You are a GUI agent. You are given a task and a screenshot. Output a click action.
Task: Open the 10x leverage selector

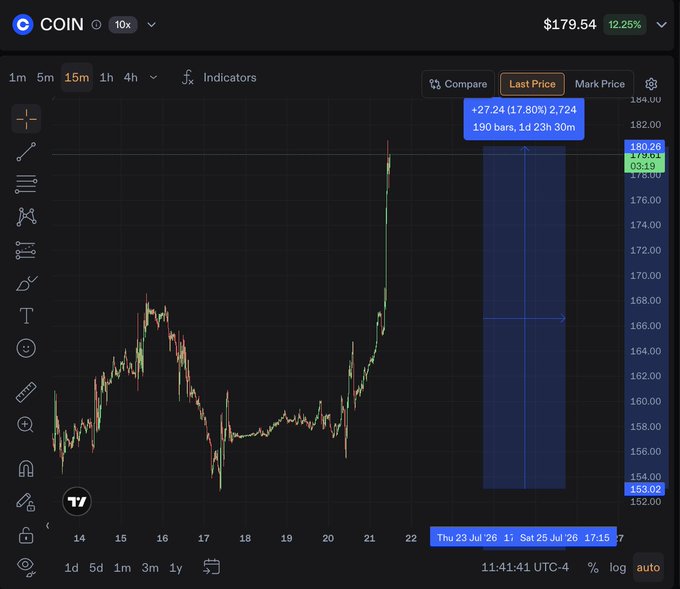pyautogui.click(x=123, y=25)
